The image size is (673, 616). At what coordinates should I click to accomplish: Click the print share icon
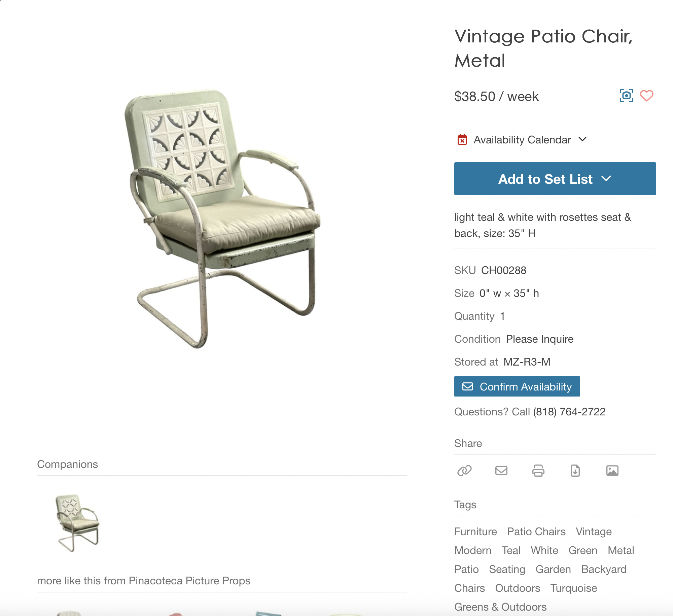(x=538, y=471)
